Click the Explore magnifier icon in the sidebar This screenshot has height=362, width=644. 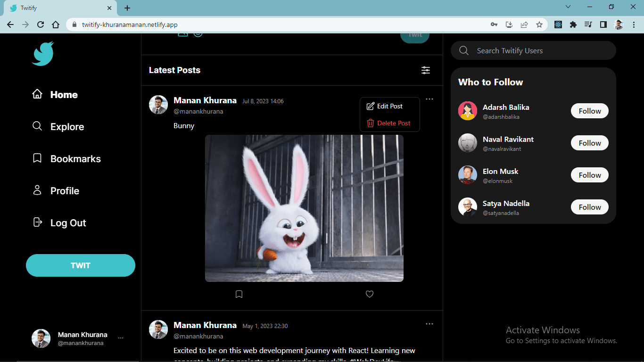(37, 126)
